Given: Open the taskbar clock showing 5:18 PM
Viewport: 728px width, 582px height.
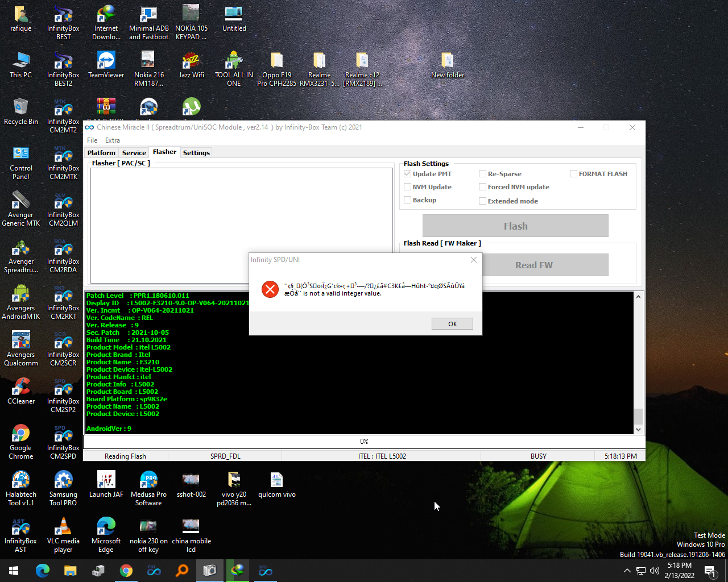Looking at the screenshot, I should 680,571.
